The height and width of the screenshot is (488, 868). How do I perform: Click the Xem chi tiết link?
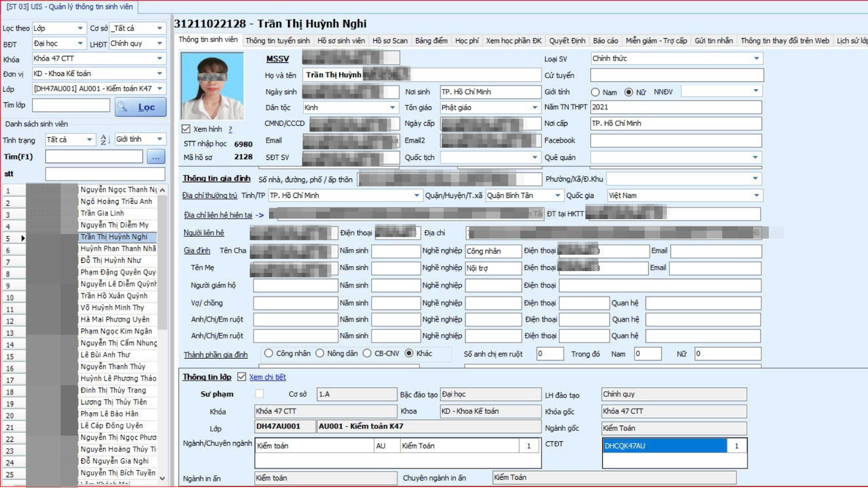[267, 377]
